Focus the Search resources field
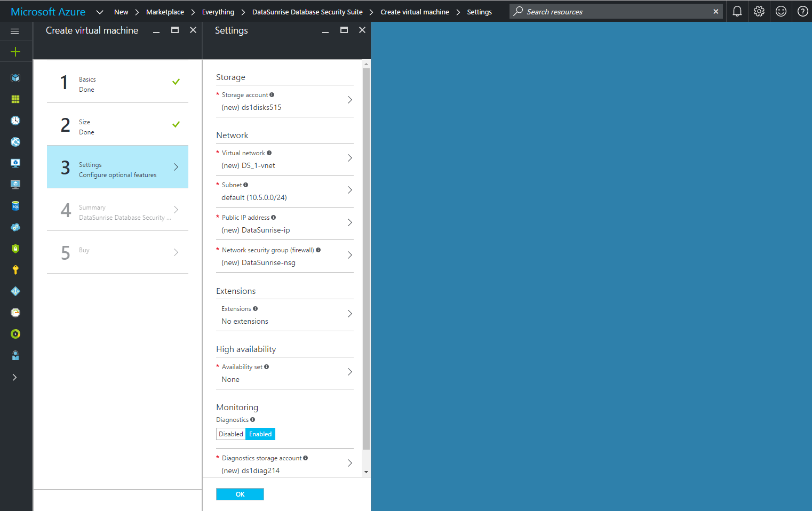This screenshot has height=511, width=812. (x=616, y=12)
